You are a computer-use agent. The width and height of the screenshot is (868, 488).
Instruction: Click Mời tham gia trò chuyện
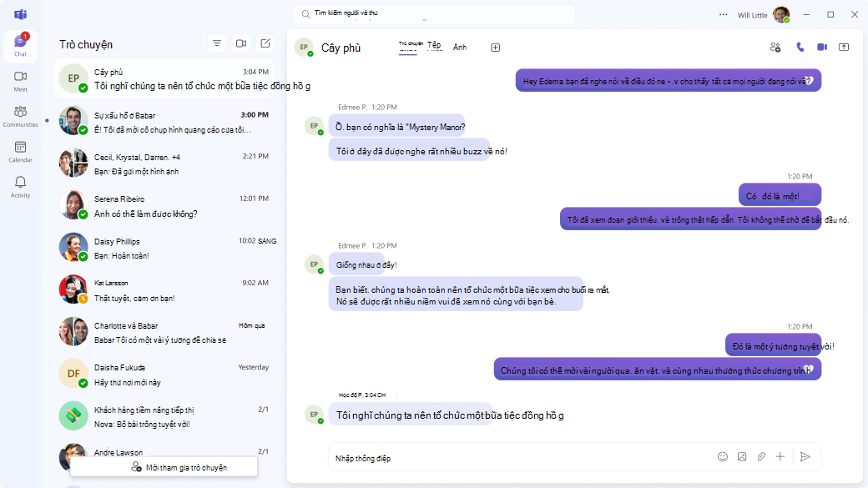(x=165, y=467)
